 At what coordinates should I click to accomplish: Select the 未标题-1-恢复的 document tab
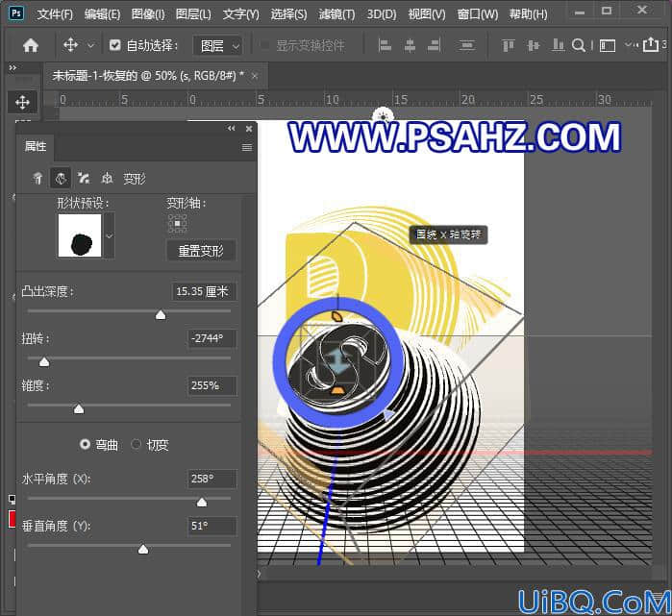tap(148, 76)
